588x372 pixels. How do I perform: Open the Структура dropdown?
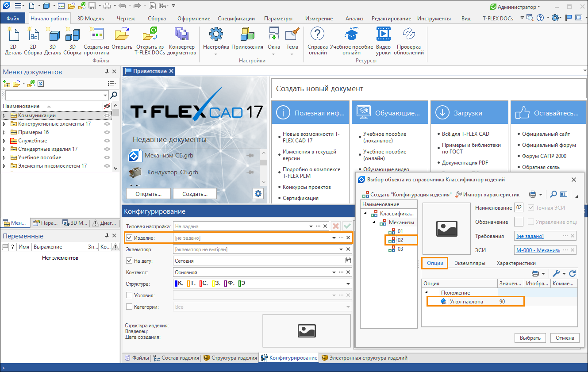pos(348,284)
